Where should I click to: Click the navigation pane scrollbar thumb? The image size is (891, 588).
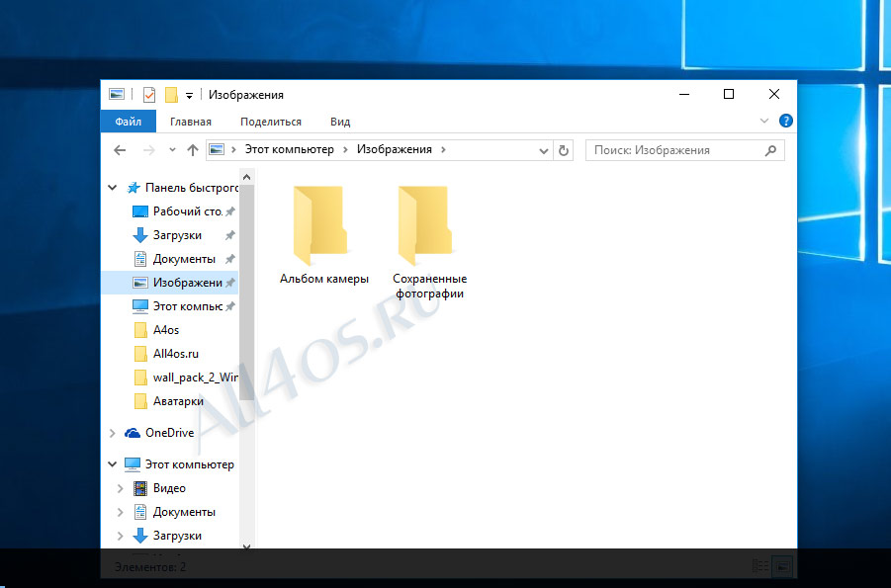point(246,292)
